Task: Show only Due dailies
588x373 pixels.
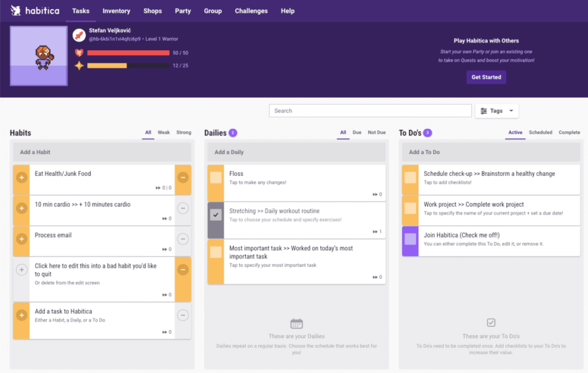Action: coord(356,133)
